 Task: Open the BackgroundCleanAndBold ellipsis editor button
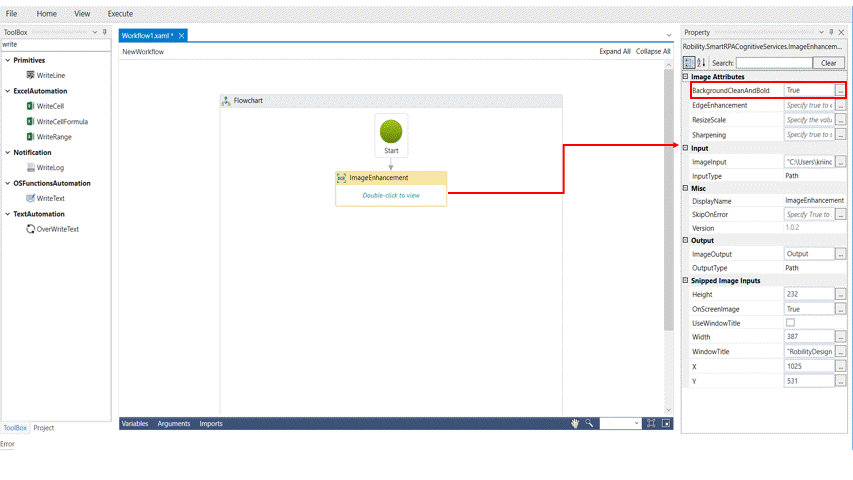(841, 90)
